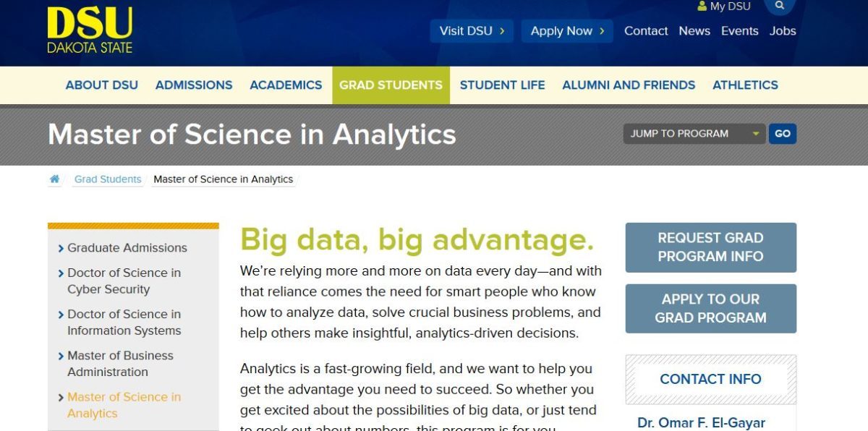Click Dr. Omar F. El-Gayar contact name

701,423
